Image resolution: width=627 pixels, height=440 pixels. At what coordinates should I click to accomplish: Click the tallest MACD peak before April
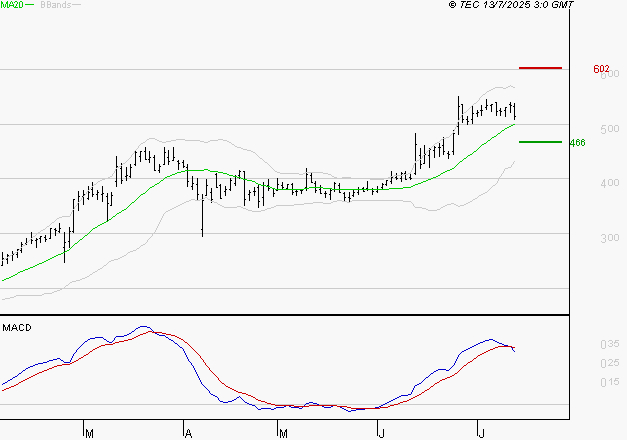point(143,327)
